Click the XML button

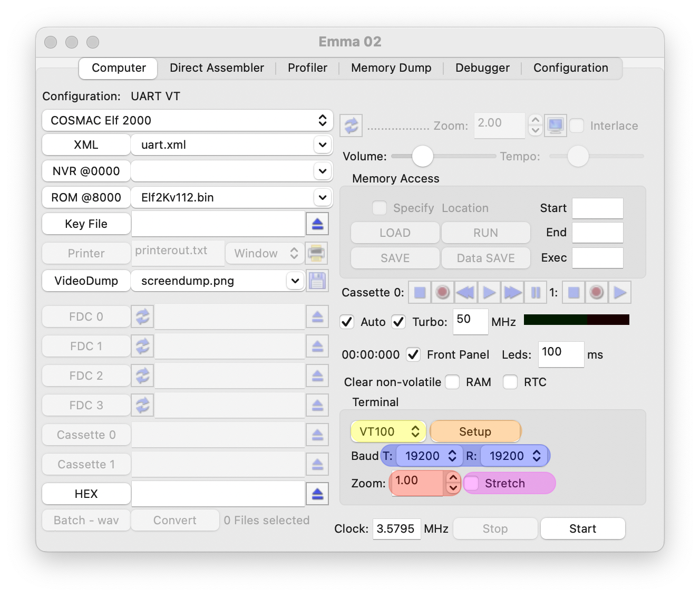[86, 145]
